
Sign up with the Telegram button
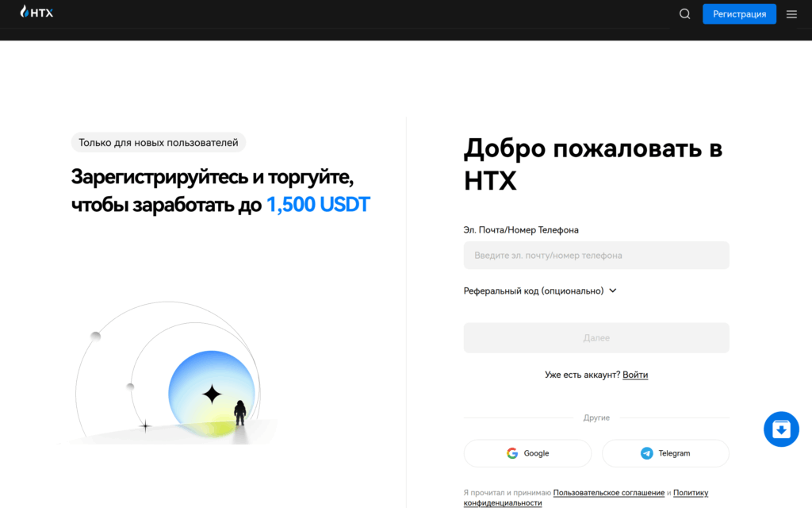[x=665, y=453]
